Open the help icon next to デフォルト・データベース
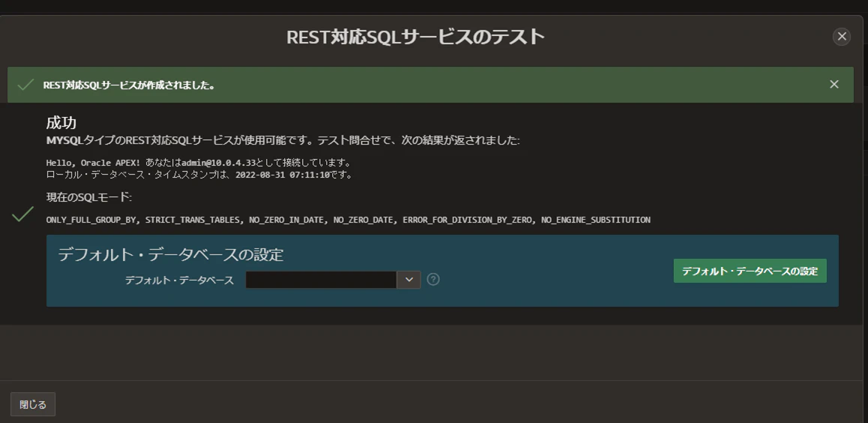 (x=433, y=279)
